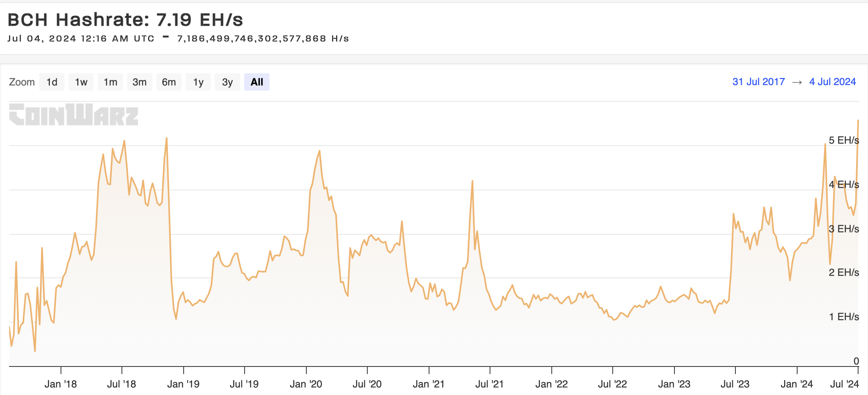The width and height of the screenshot is (868, 395).
Task: Select the 1d zoom range
Action: point(52,82)
